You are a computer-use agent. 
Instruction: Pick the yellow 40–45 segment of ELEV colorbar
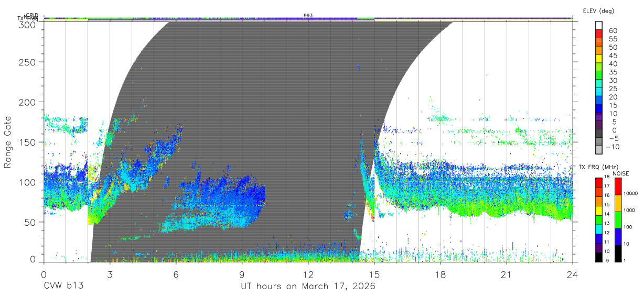click(599, 59)
